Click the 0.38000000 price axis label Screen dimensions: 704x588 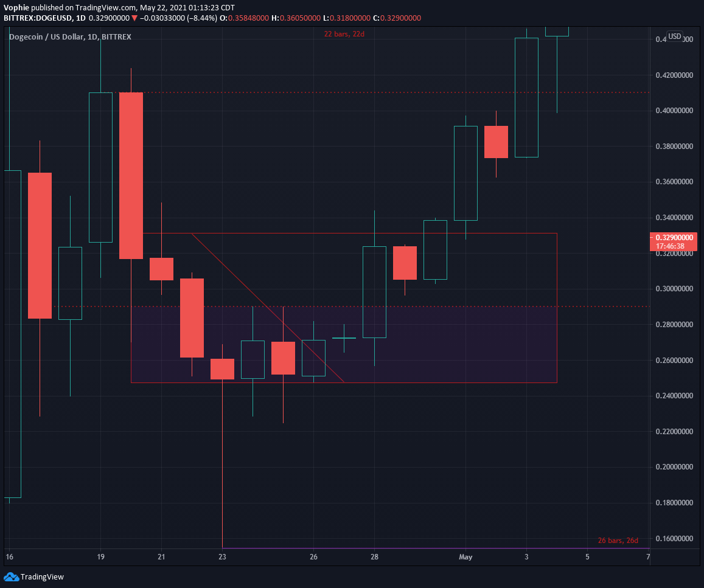point(674,146)
